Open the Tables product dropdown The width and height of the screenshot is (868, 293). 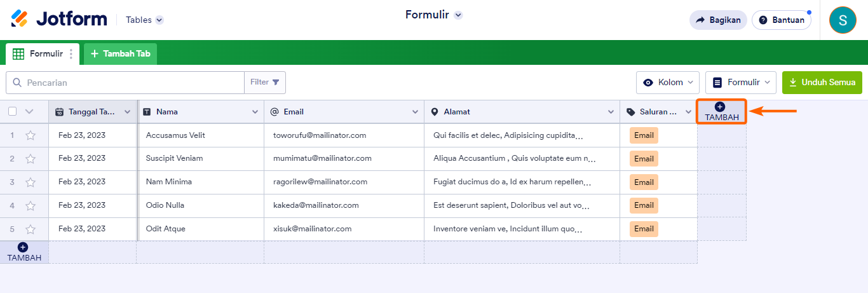[x=144, y=20]
